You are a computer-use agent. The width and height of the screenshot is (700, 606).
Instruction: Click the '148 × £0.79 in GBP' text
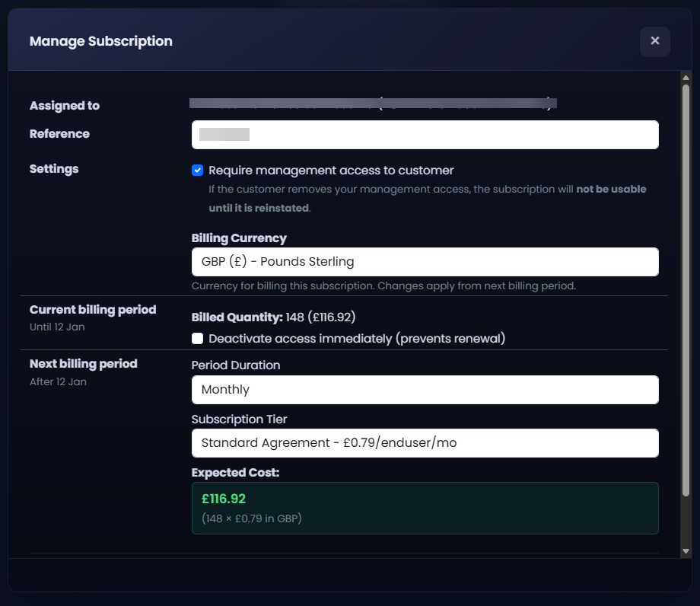tap(252, 518)
